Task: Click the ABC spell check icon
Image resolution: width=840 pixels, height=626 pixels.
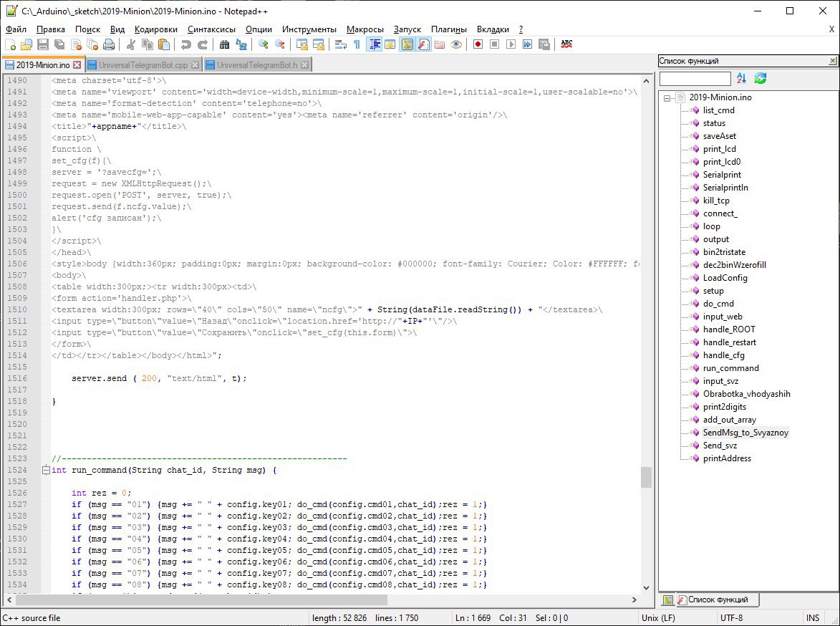Action: pyautogui.click(x=566, y=44)
